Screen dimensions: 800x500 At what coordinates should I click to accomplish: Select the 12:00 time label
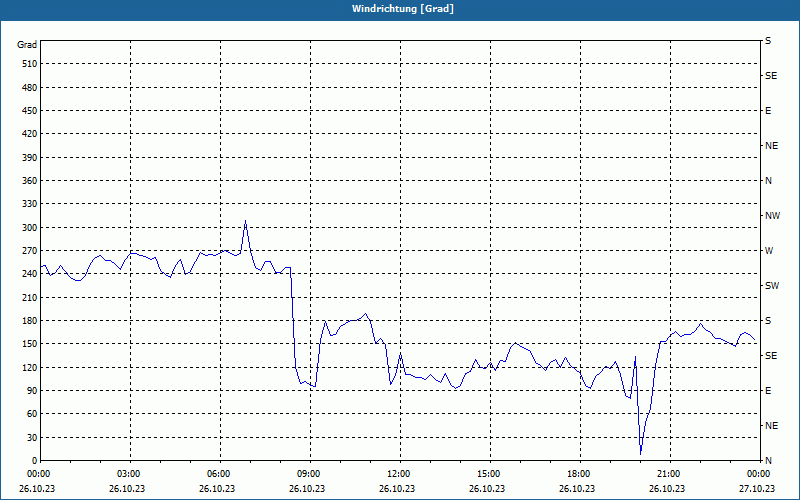[x=397, y=474]
